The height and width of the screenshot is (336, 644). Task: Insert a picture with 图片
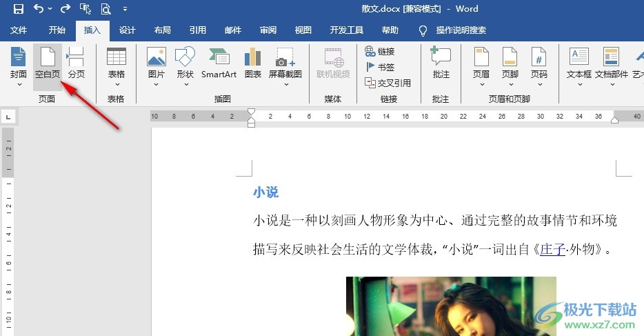tap(156, 66)
